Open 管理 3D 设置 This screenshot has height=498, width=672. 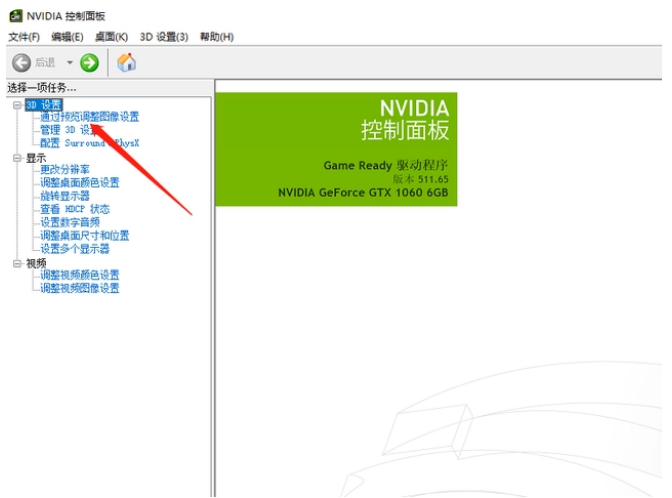69,130
